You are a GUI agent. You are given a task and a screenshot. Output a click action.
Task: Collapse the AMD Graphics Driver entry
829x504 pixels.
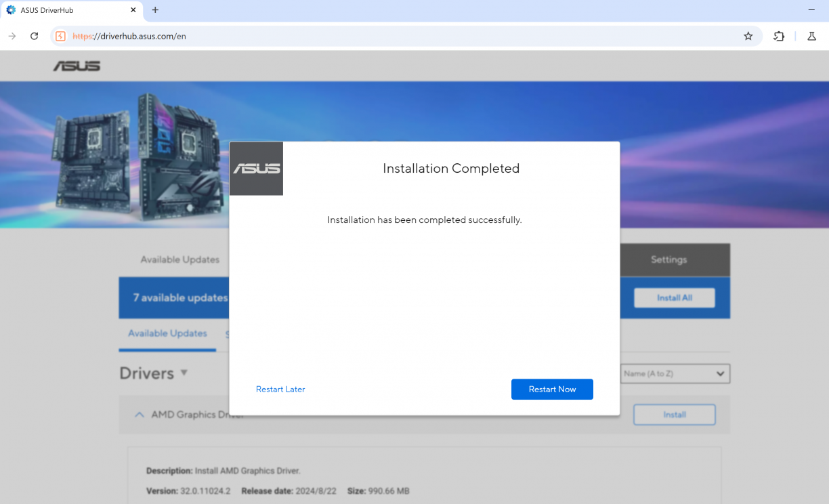point(140,415)
